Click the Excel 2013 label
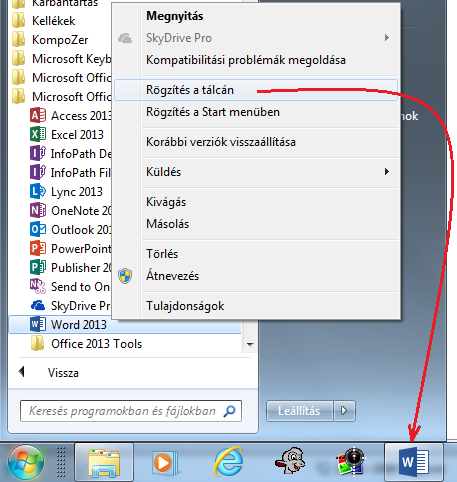The width and height of the screenshot is (457, 482). tap(77, 135)
